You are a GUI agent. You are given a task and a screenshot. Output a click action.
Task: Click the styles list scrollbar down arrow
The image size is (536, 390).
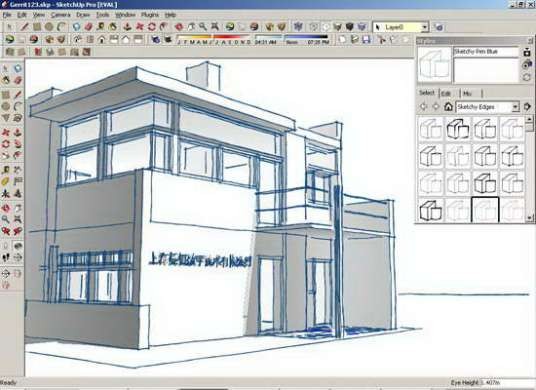pos(530,218)
